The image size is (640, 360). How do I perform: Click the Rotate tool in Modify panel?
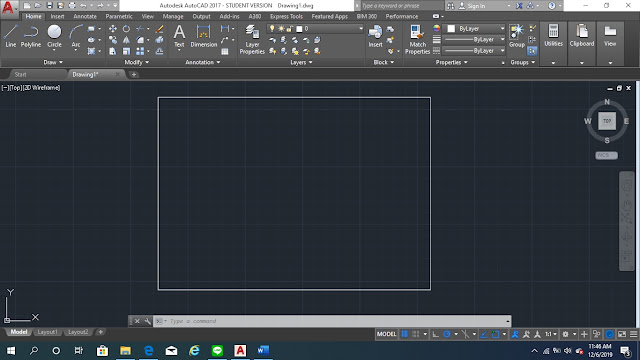tap(127, 29)
